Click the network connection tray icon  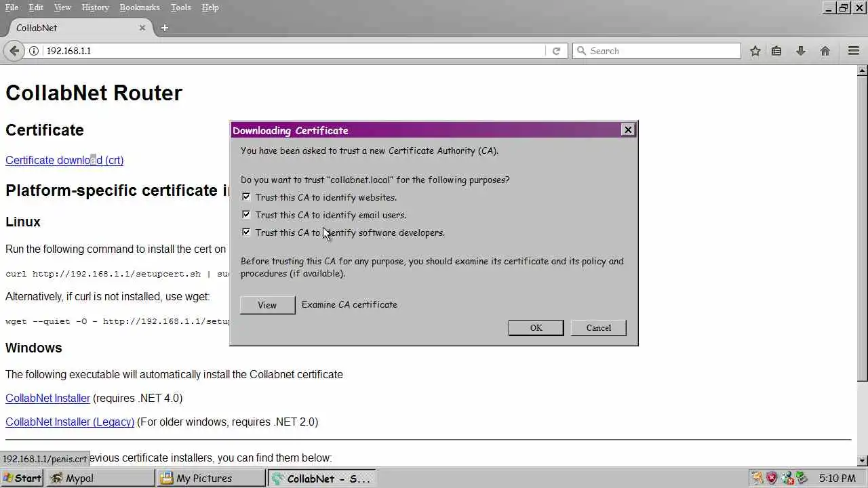coord(787,478)
